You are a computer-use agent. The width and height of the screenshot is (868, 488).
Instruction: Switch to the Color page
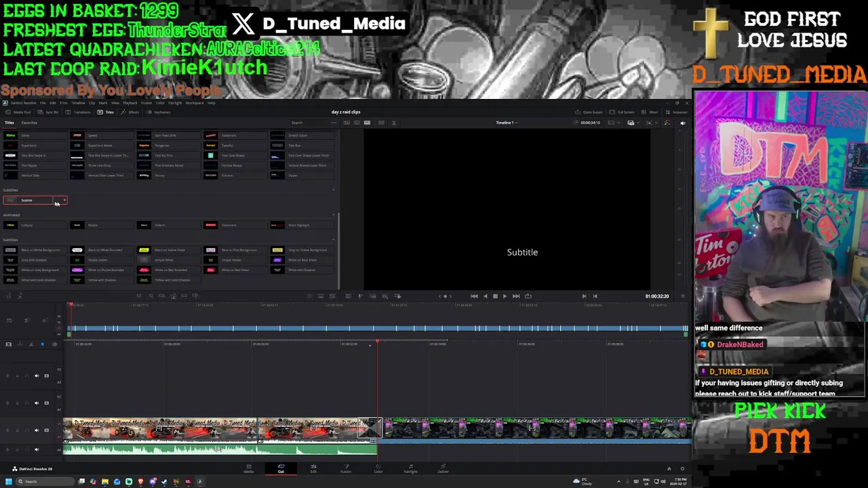click(378, 468)
